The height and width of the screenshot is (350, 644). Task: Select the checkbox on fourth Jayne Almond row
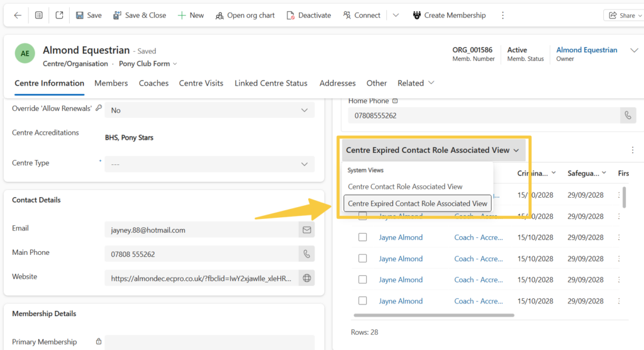point(362,279)
